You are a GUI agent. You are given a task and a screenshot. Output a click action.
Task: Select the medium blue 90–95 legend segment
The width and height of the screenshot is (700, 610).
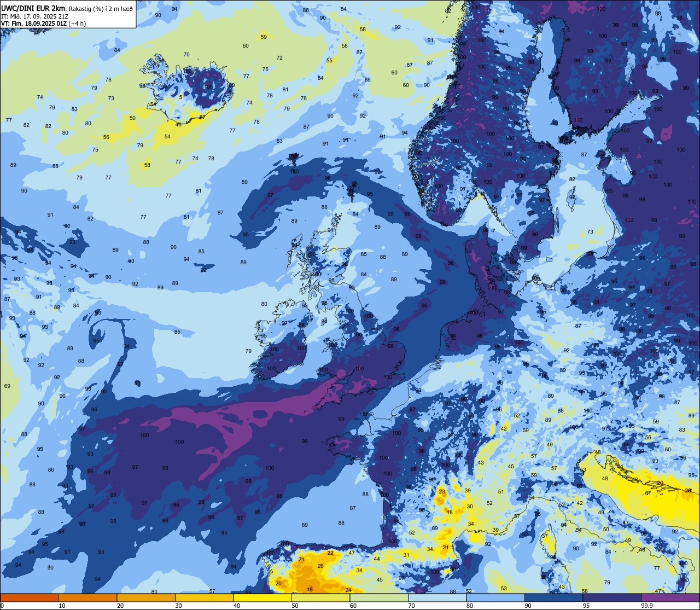click(553, 597)
